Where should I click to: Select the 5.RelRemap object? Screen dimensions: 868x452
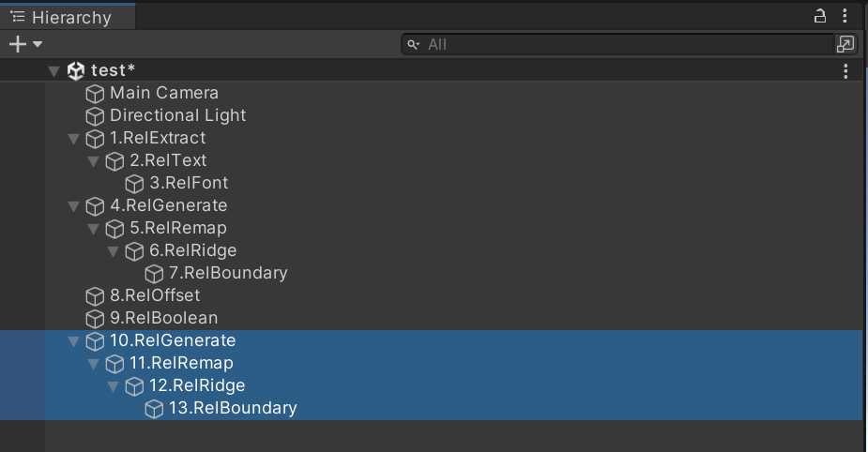[x=178, y=228]
